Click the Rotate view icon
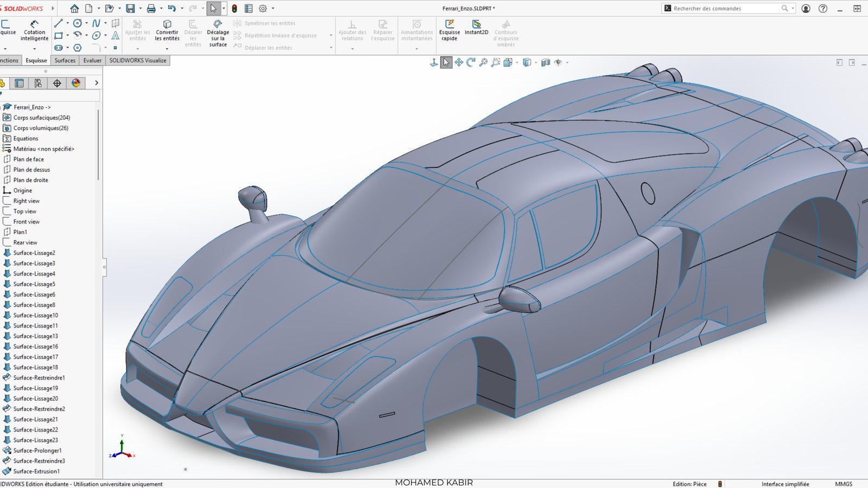The width and height of the screenshot is (868, 488). 471,62
